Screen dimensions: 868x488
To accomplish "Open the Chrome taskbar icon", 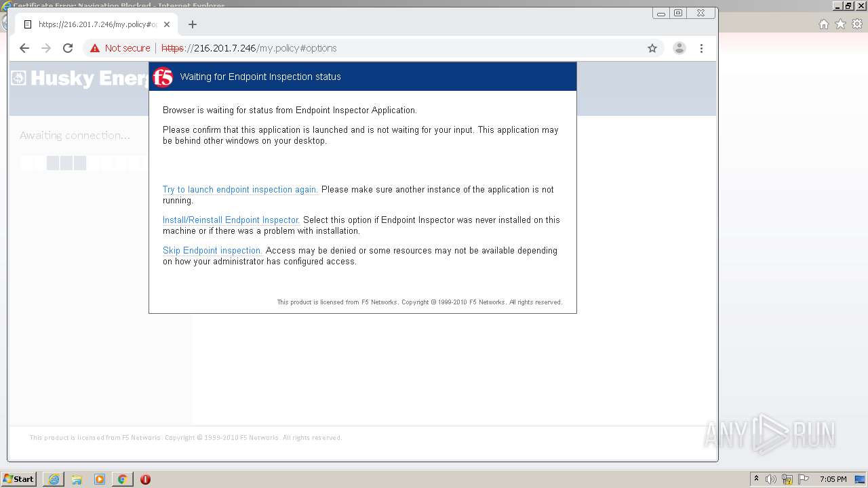I will 122,479.
